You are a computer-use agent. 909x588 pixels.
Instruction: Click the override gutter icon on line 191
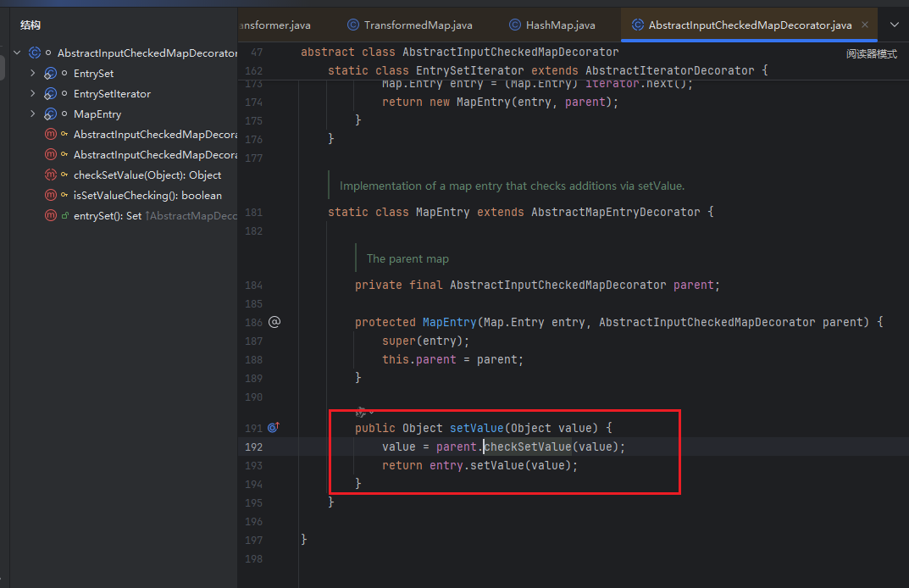click(x=274, y=428)
